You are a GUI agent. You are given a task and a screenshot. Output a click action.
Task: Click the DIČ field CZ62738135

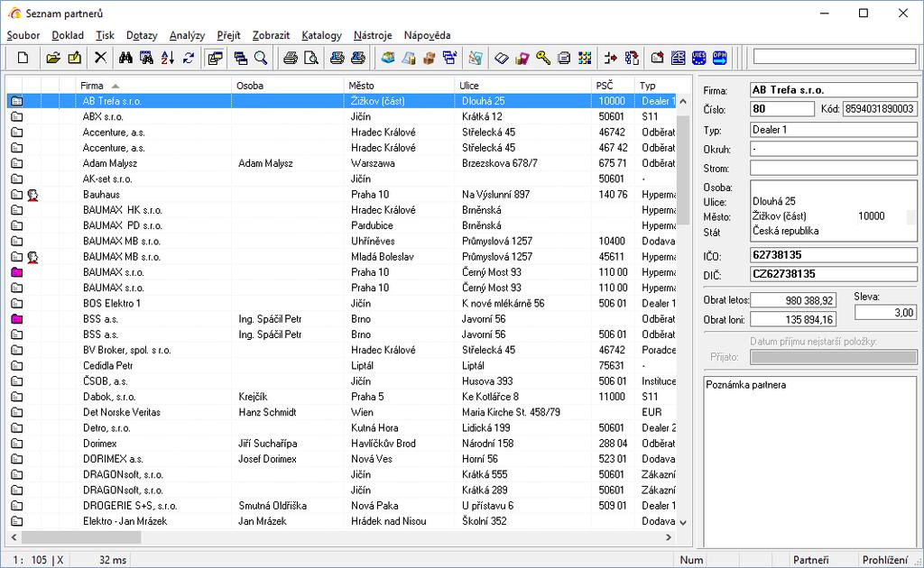833,274
